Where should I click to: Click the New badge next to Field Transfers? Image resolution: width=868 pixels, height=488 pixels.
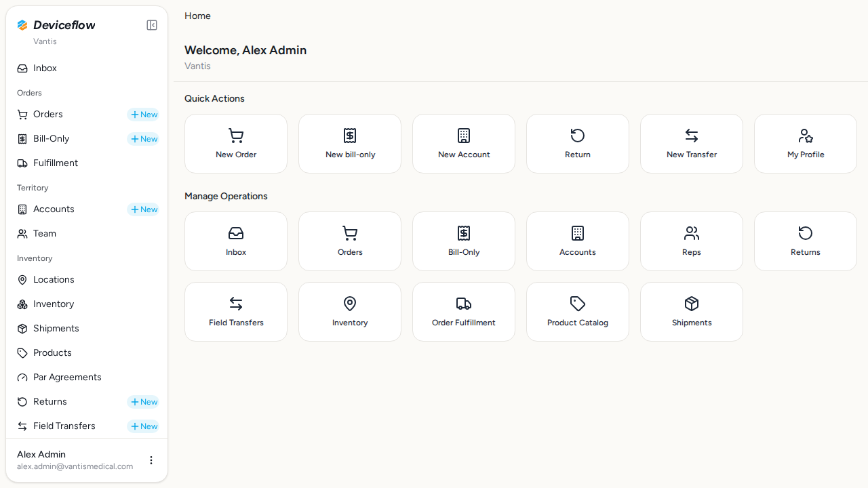tap(143, 426)
